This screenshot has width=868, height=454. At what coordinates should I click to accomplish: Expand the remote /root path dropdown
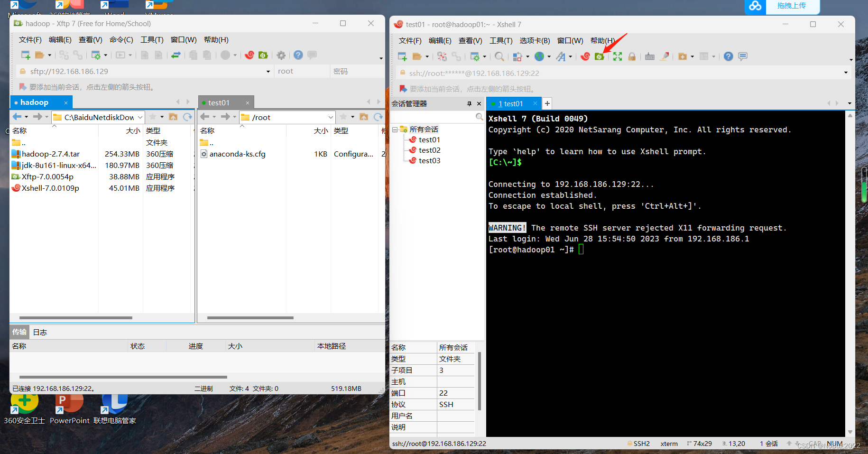click(331, 117)
